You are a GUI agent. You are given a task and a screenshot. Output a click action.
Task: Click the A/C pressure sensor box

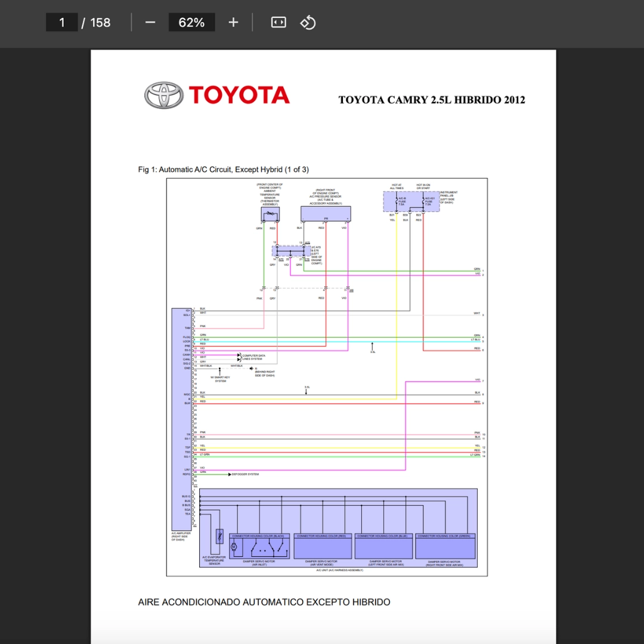coord(326,213)
